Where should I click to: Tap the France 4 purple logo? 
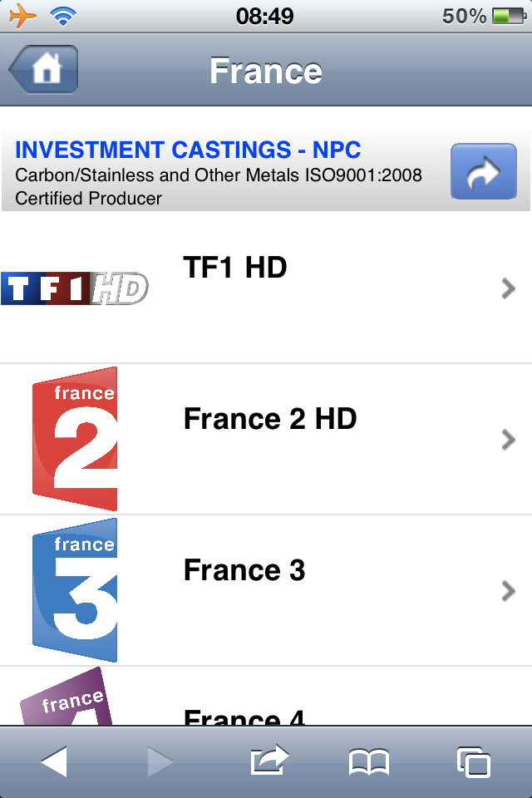[x=62, y=698]
